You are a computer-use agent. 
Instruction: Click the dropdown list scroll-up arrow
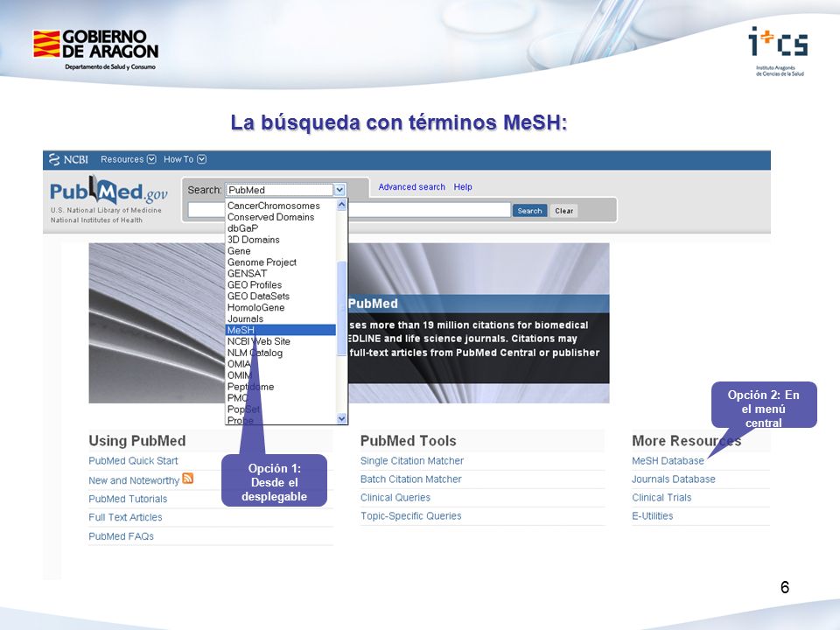pos(342,205)
